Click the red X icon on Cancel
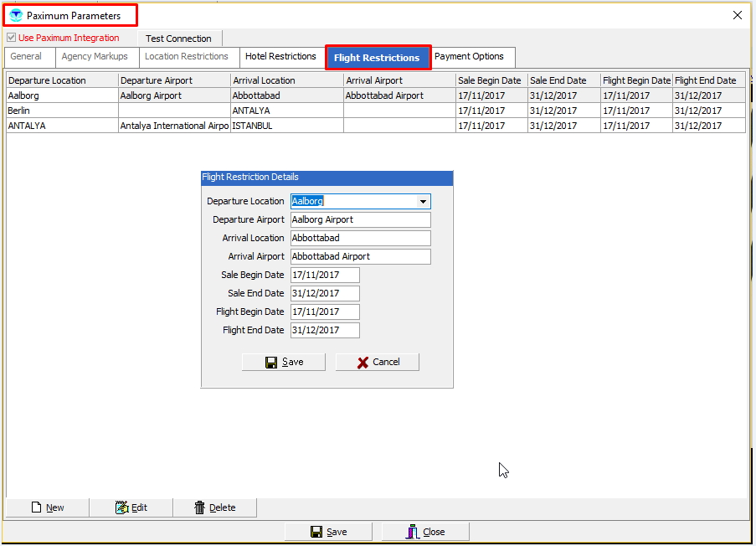 [x=363, y=363]
